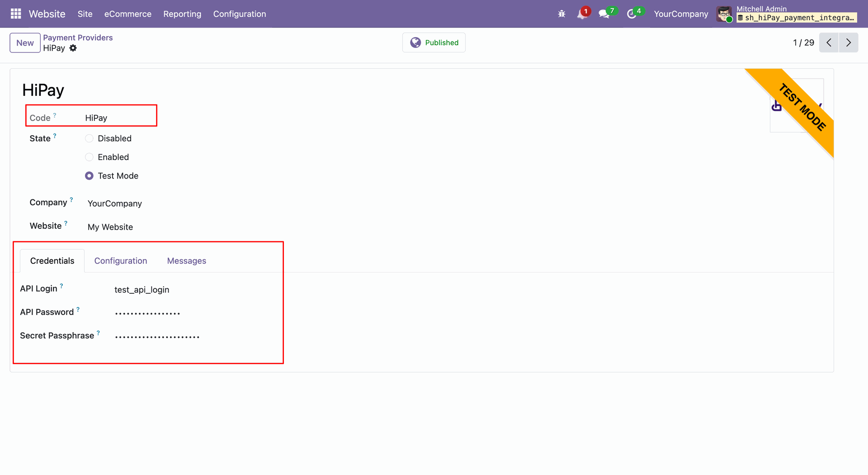Open the Mitchell Admin user menu

[x=787, y=14]
